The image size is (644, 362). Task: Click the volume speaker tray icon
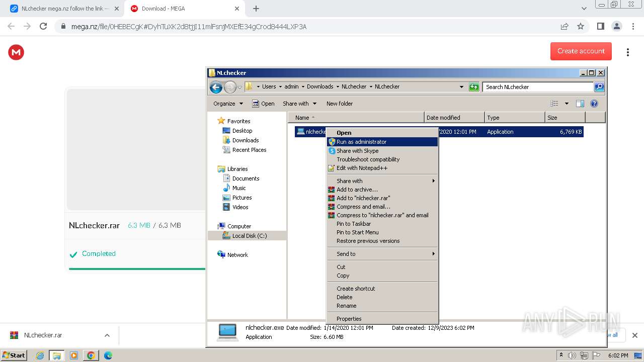(572, 355)
